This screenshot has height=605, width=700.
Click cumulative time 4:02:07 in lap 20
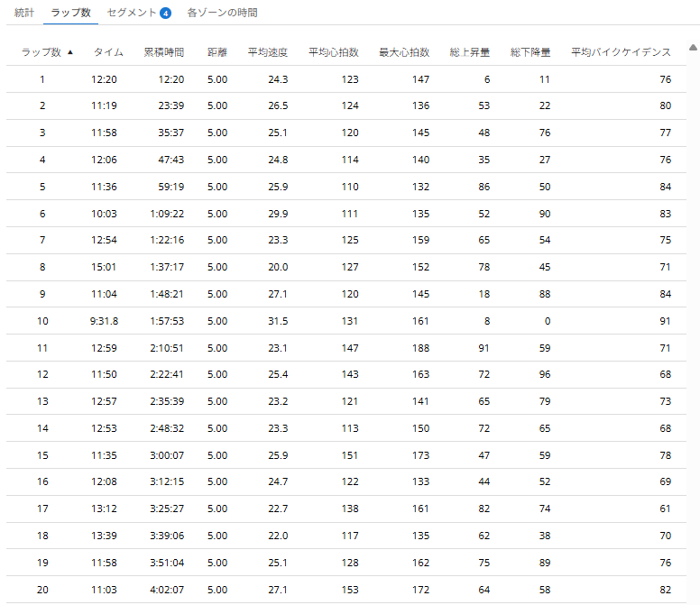167,591
